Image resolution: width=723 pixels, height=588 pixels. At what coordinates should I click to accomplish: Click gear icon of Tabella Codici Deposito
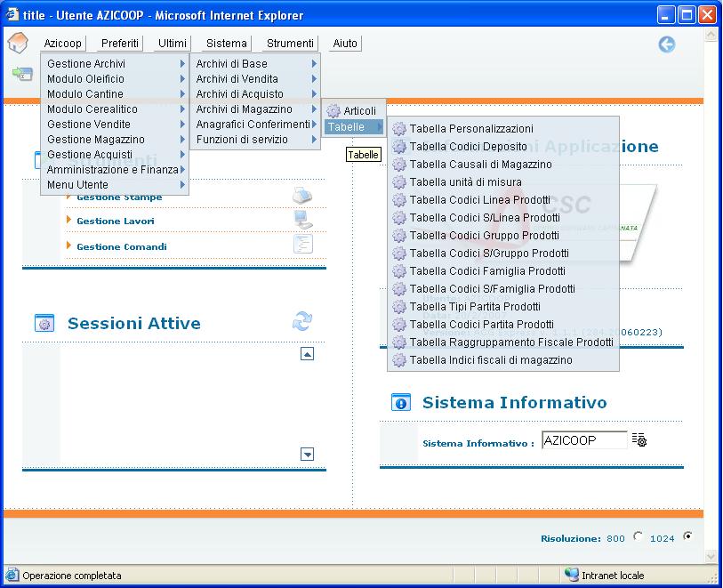[398, 147]
